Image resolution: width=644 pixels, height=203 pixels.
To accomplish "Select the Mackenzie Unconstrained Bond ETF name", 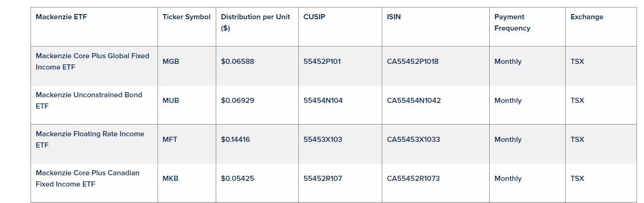I will click(89, 101).
